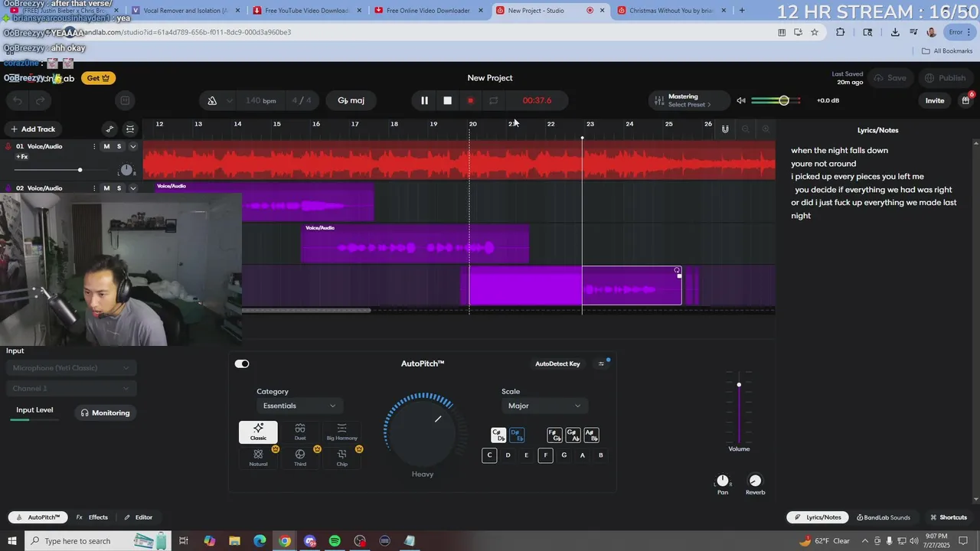The width and height of the screenshot is (980, 551).
Task: Open Chrome downloads icon
Action: [x=895, y=32]
